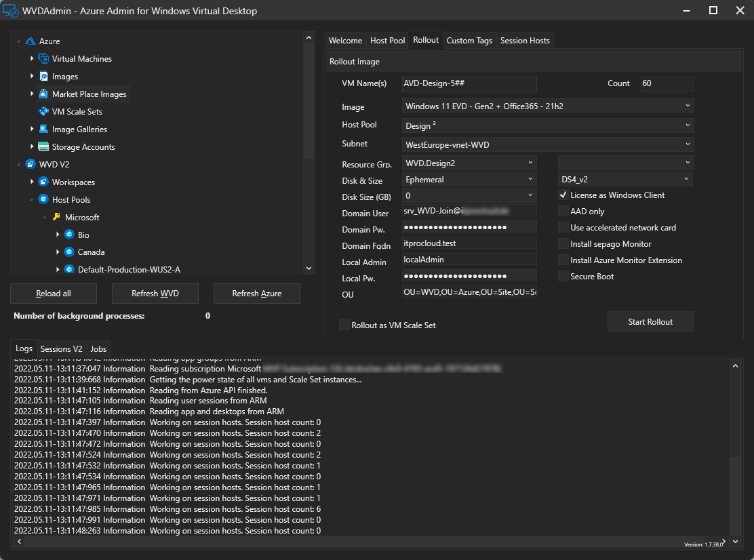The height and width of the screenshot is (560, 754).
Task: Open the Host Pool dropdown
Action: (x=548, y=125)
